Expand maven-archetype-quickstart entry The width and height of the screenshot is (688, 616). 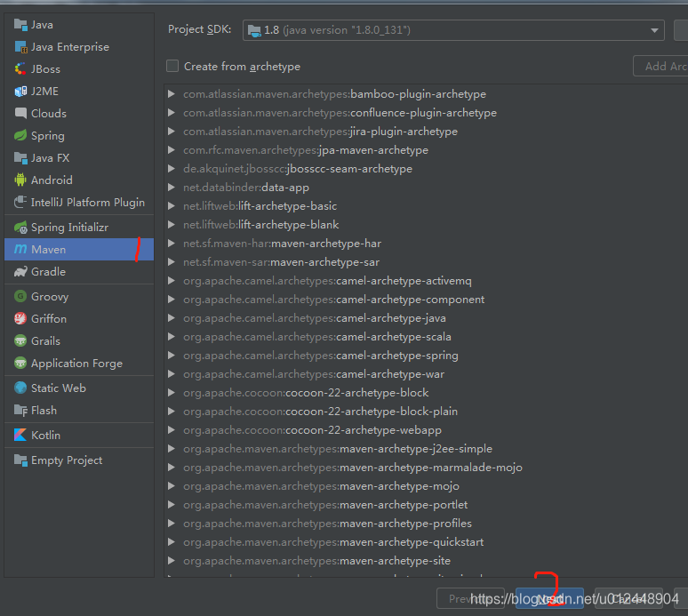[172, 542]
